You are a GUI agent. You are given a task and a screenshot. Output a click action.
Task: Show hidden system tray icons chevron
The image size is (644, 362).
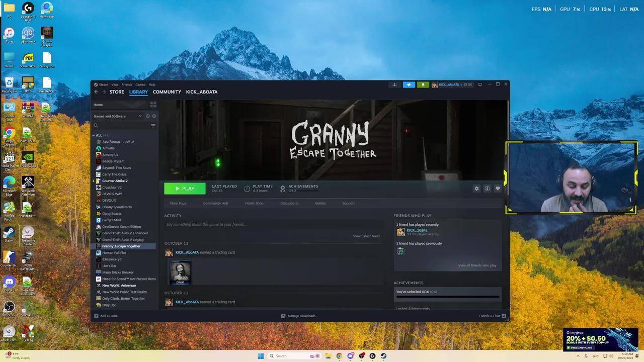pyautogui.click(x=578, y=356)
